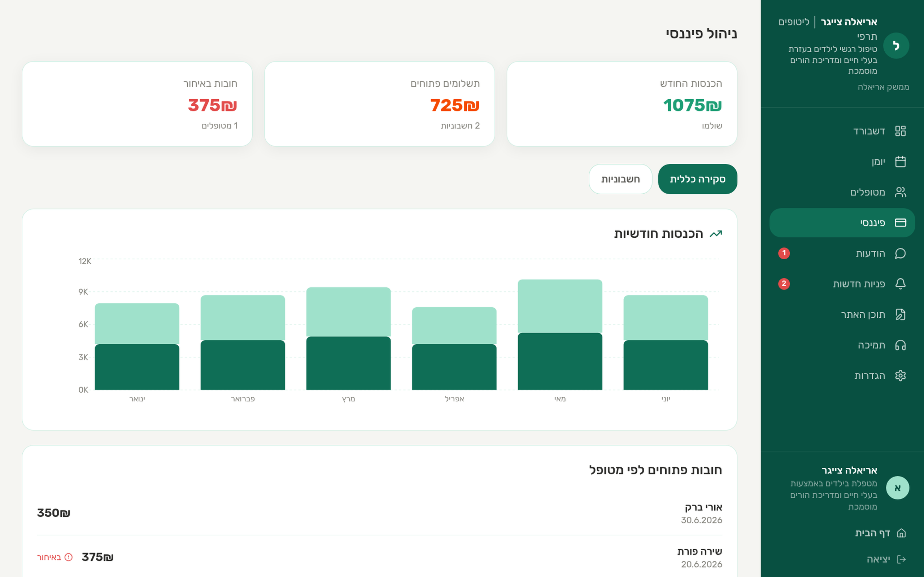Screen dimensions: 924x577
Task: Open the חובות באיחור overdue debts card
Action: pos(137,104)
